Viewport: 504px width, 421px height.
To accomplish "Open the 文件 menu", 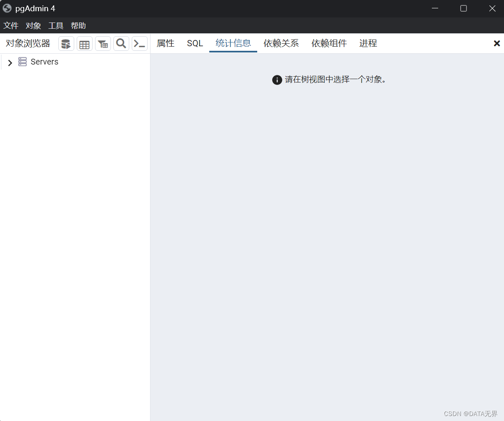I will pyautogui.click(x=11, y=25).
